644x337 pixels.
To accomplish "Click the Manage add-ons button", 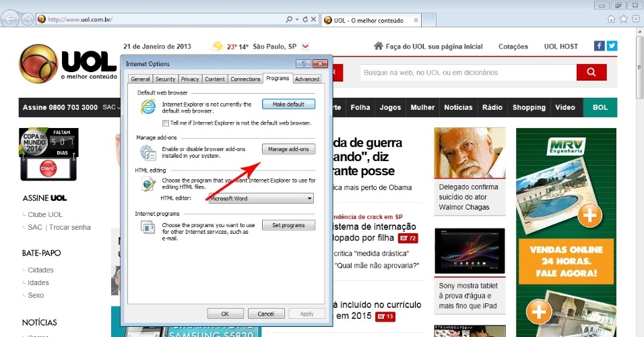I will click(x=289, y=149).
